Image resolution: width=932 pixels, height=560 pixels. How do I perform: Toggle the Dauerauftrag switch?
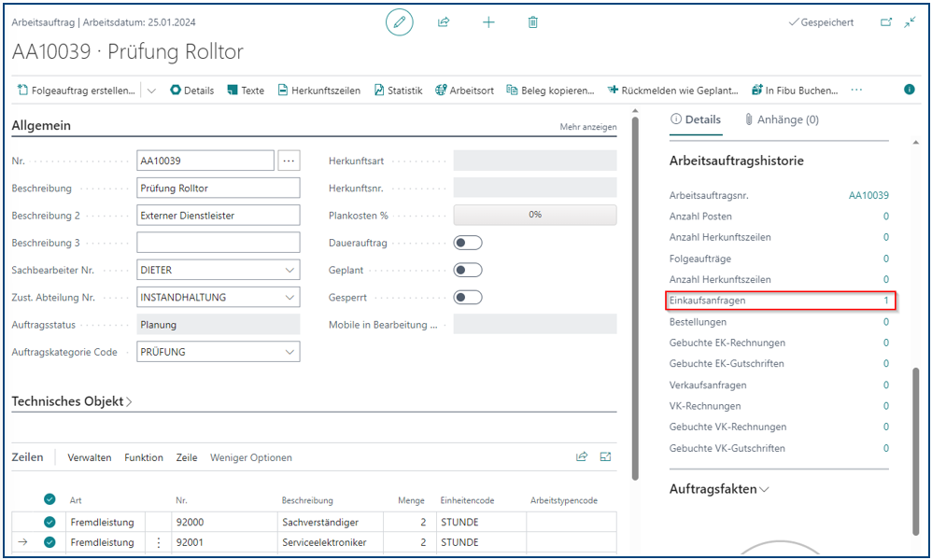pyautogui.click(x=468, y=243)
